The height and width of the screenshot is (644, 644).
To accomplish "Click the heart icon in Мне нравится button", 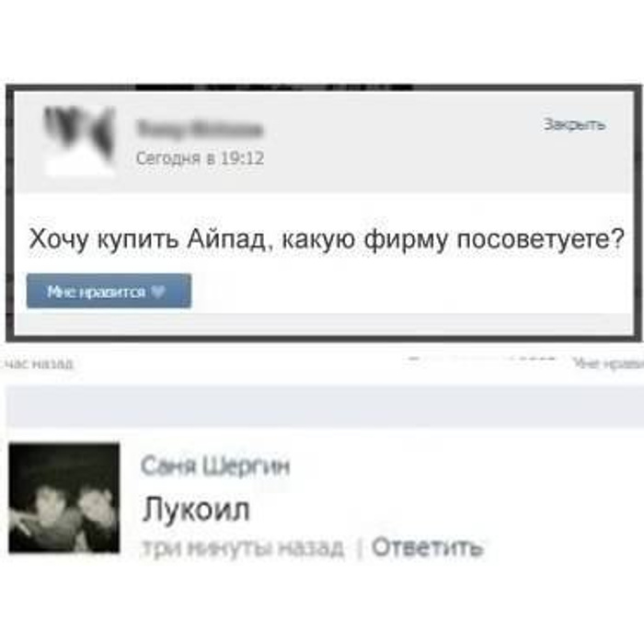I will [158, 292].
